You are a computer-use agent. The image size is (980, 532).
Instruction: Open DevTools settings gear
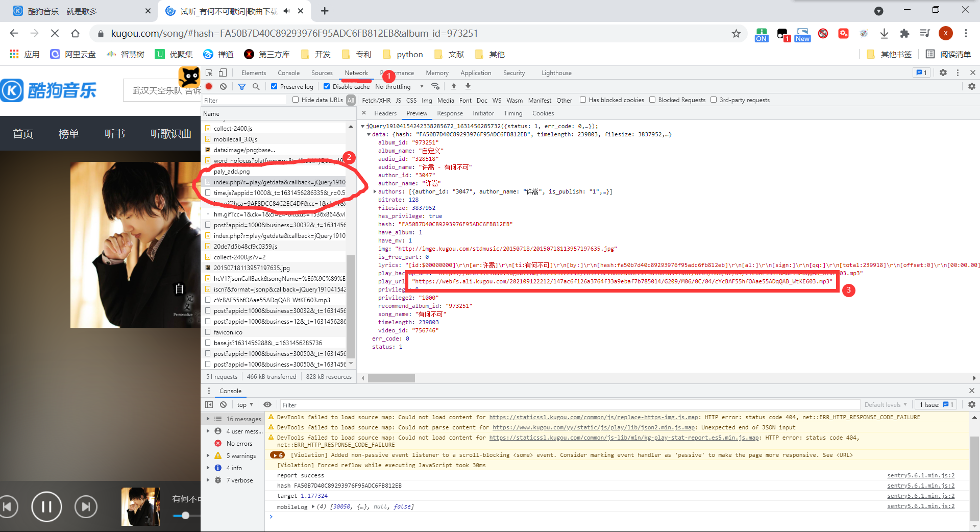[943, 73]
